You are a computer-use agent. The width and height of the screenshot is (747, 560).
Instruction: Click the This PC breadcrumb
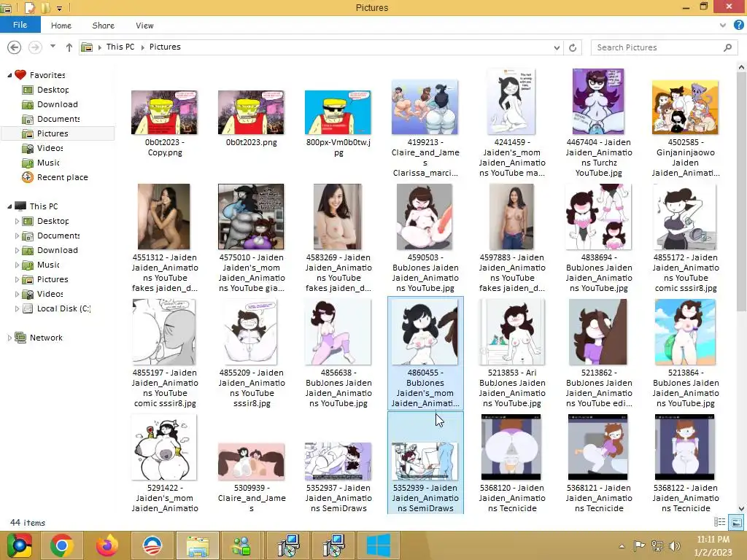[120, 47]
